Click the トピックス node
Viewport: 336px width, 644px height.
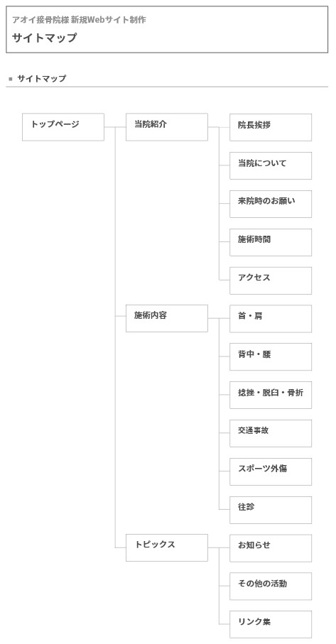tap(167, 547)
